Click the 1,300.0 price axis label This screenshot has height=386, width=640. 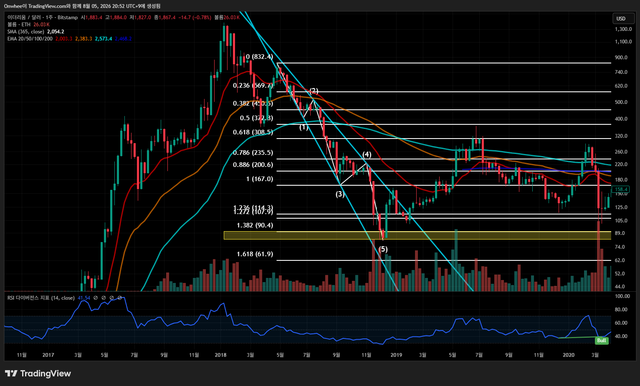[x=623, y=29]
